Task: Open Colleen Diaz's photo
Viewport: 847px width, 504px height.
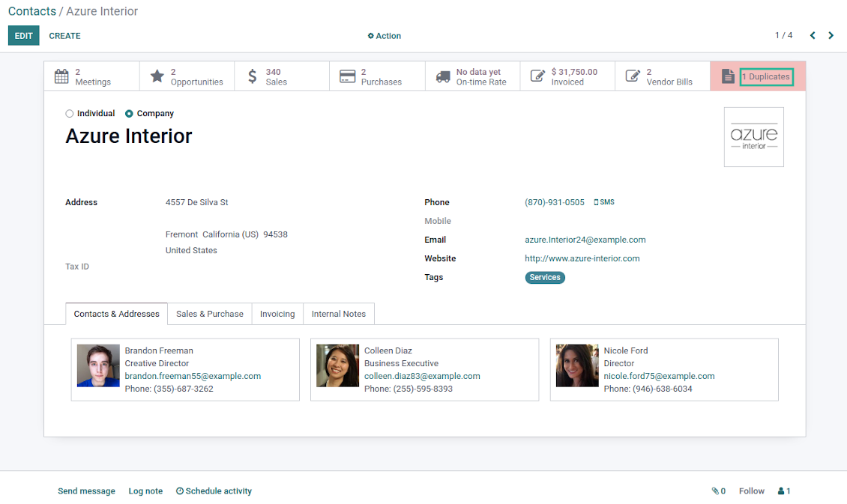Action: click(337, 366)
